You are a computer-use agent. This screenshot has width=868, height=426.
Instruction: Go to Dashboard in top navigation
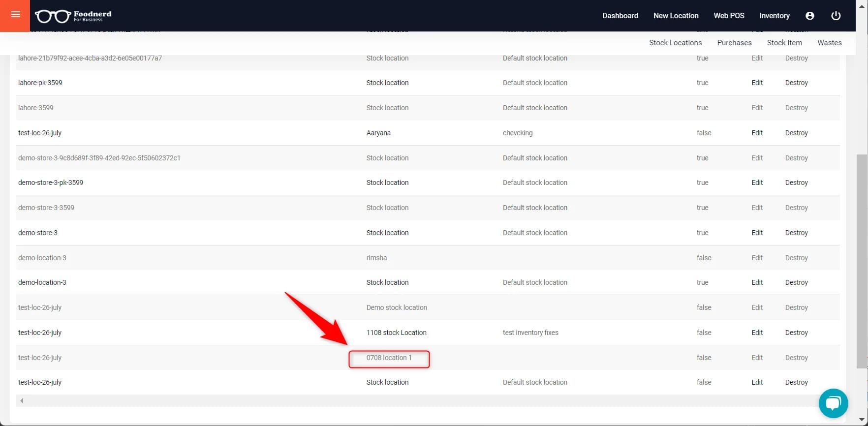tap(620, 16)
